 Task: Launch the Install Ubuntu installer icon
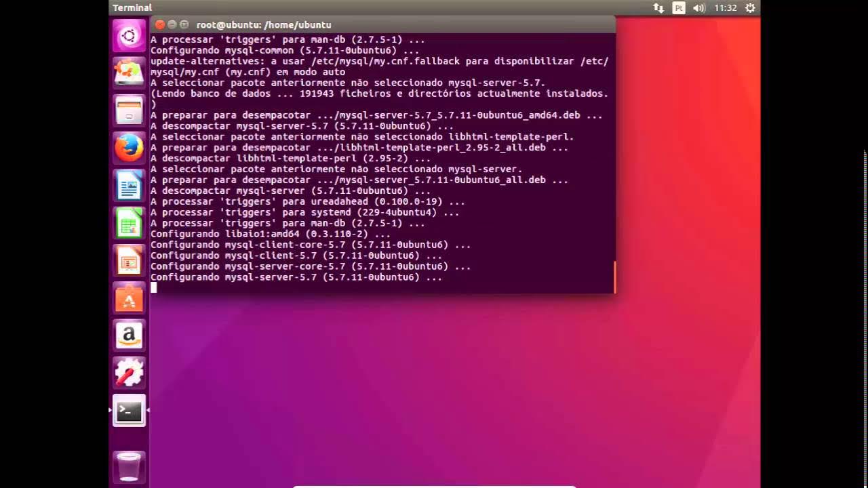129,72
